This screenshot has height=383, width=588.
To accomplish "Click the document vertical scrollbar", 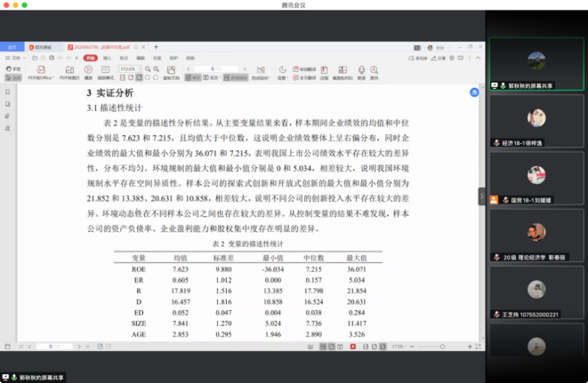I will (x=482, y=212).
